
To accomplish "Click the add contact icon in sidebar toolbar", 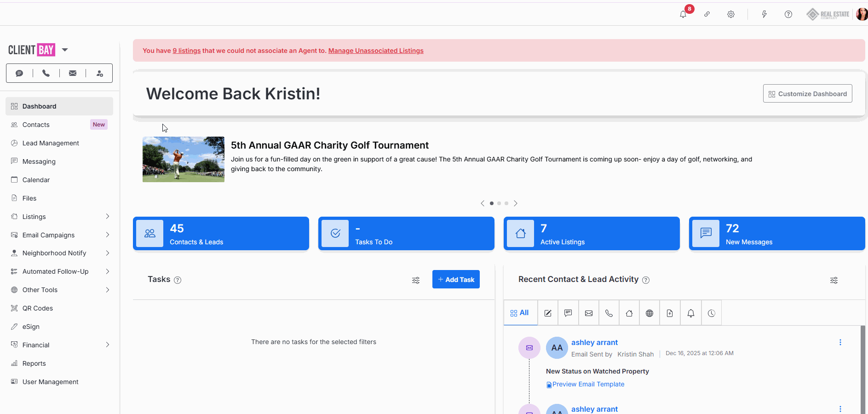I will pos(99,73).
